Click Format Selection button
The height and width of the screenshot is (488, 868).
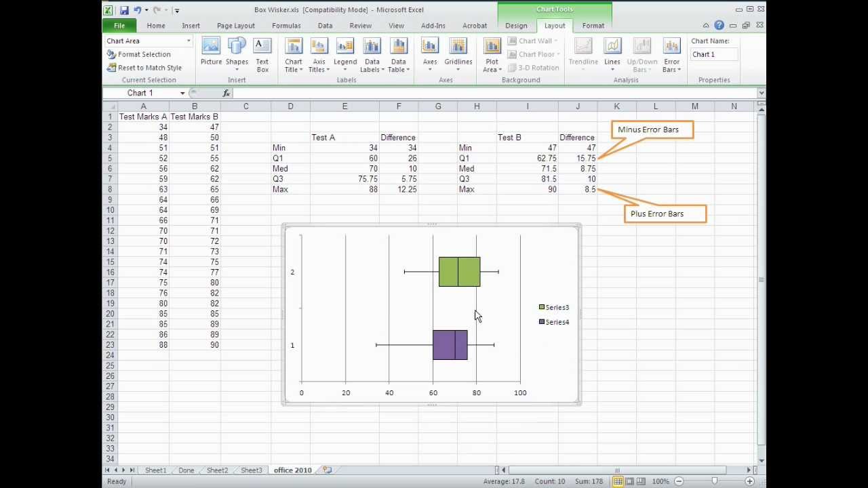(138, 54)
